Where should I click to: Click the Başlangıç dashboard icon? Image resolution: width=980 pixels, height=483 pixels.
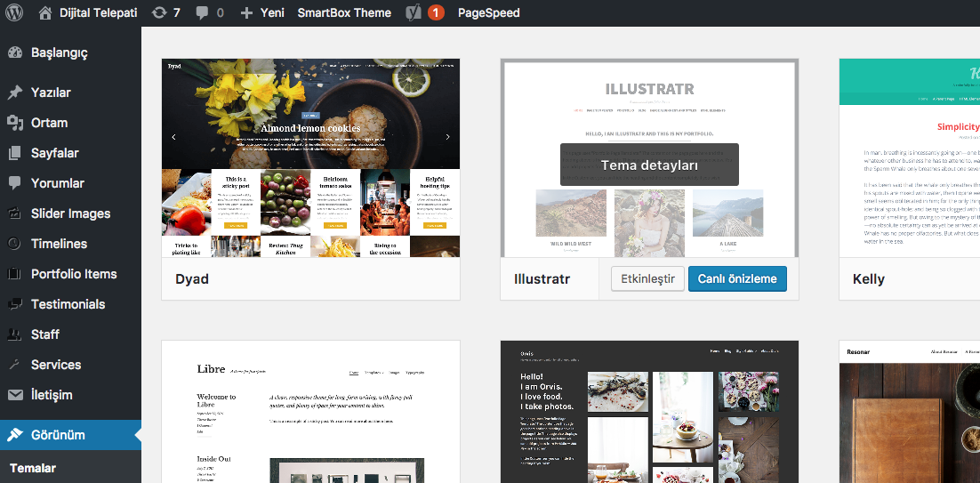click(15, 52)
